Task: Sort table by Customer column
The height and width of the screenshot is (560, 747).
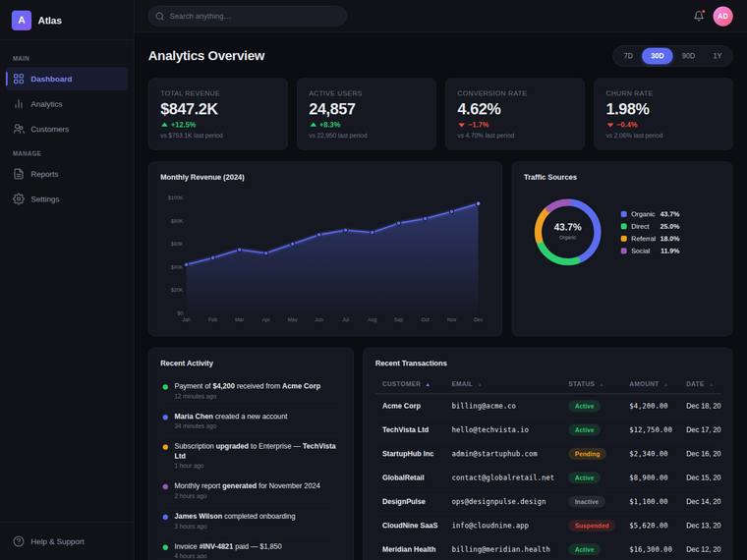Action: point(406,384)
